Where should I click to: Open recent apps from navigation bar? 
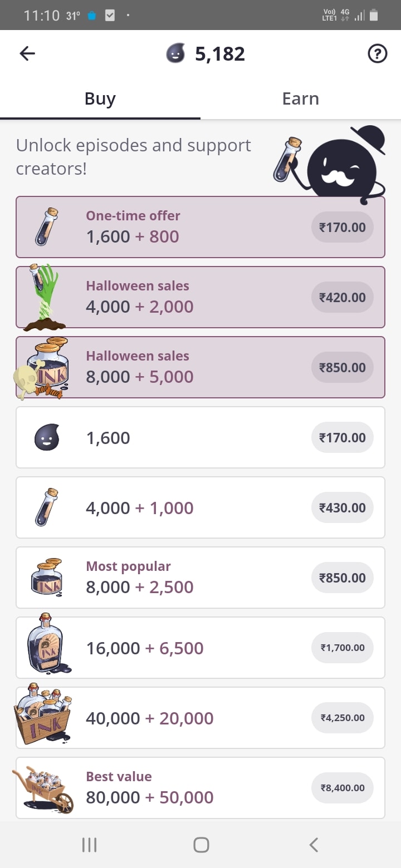89,845
